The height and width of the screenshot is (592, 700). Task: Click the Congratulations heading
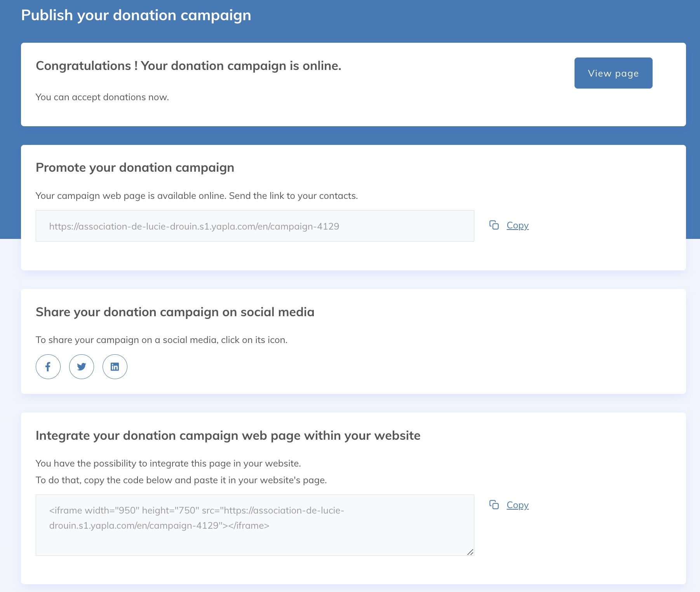click(188, 66)
